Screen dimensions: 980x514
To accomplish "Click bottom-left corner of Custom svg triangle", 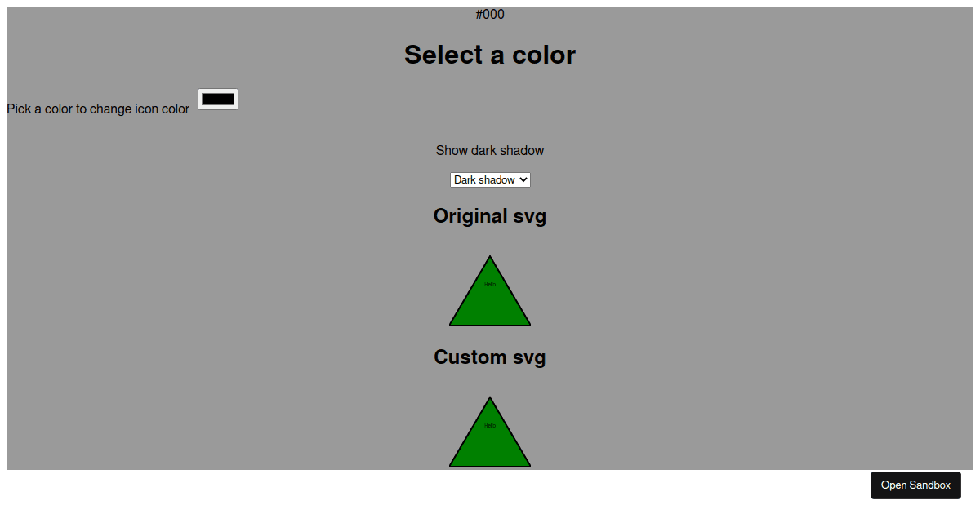I will point(452,464).
